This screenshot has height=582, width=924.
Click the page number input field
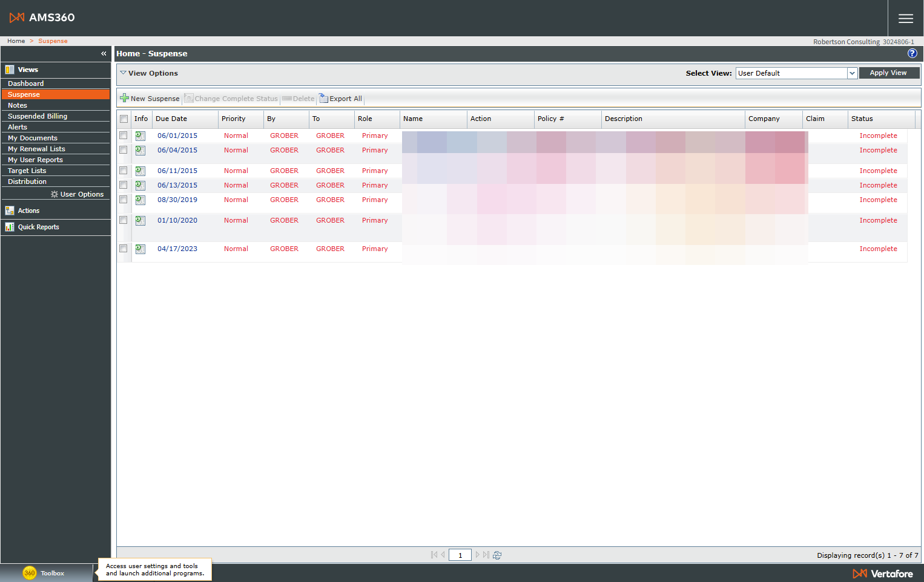pyautogui.click(x=460, y=555)
